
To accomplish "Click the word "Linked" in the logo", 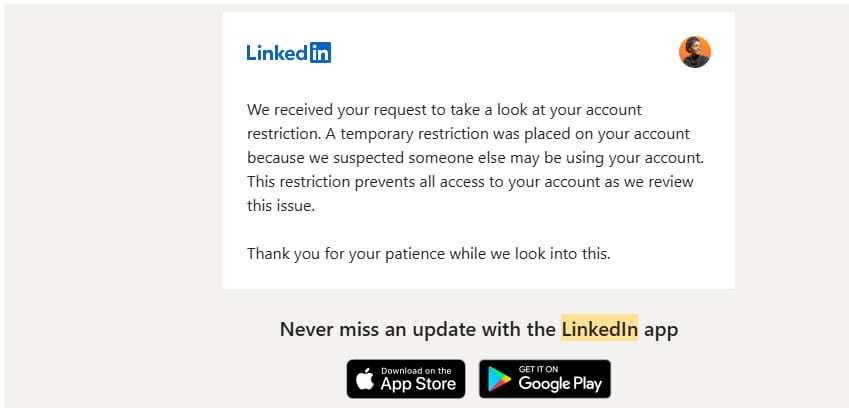I will [277, 52].
